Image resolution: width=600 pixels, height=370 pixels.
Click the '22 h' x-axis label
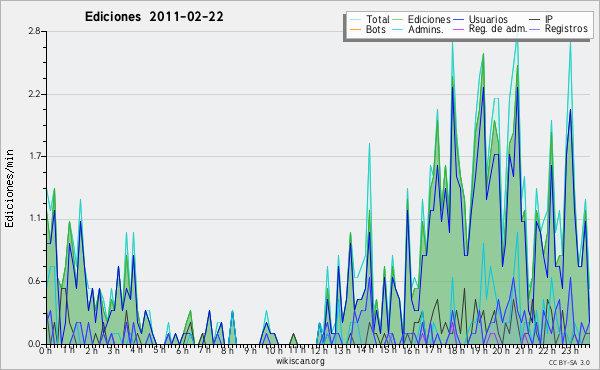point(547,350)
